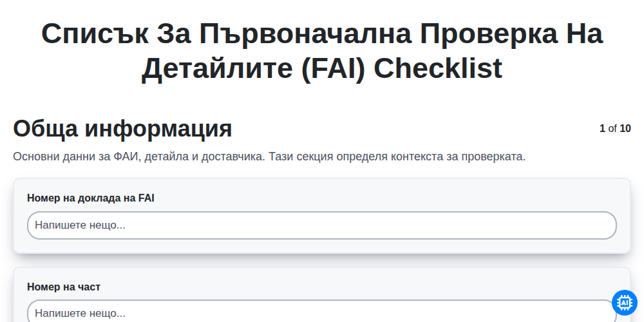The width and height of the screenshot is (644, 322).
Task: Open the AI assistant chip icon
Action: point(624,303)
